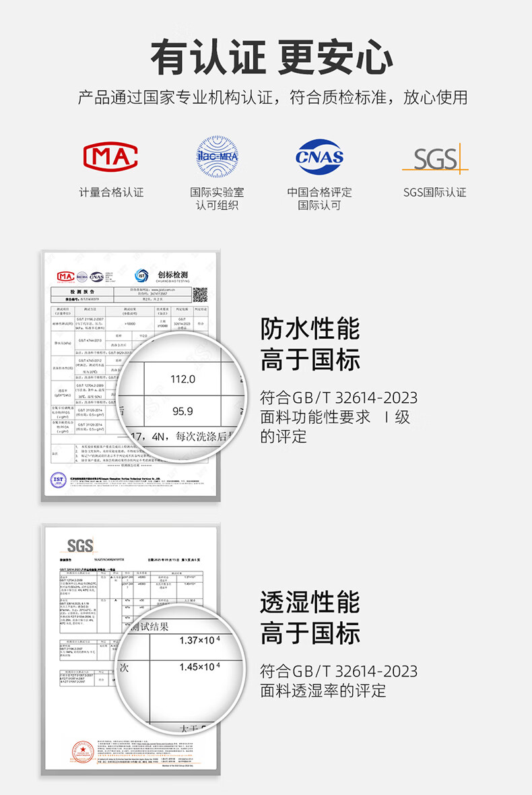The image size is (532, 795).
Task: Click the 透湿性能 heading
Action: [310, 602]
